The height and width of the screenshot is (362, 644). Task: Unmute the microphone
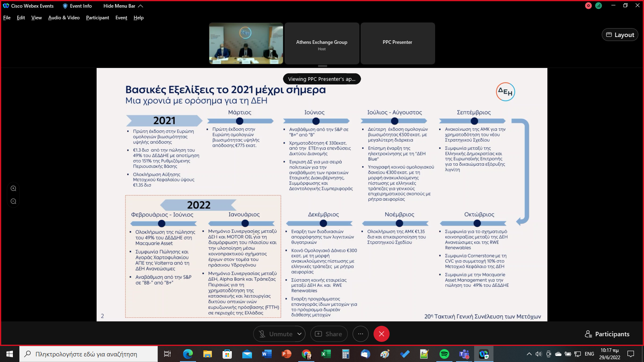point(276,334)
